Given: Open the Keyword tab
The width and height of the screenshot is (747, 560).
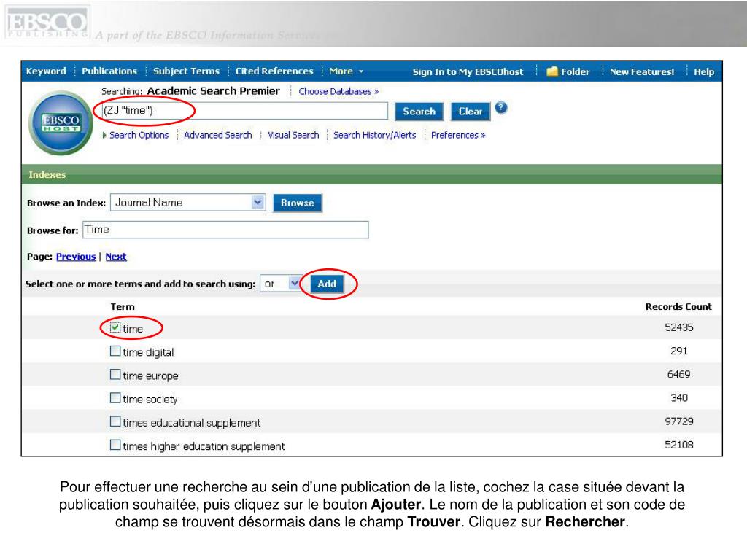Looking at the screenshot, I should click(46, 71).
